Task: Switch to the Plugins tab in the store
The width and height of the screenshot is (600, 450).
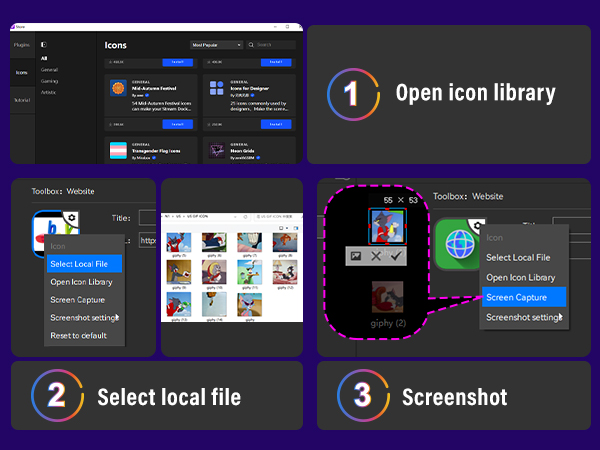Action: [22, 46]
